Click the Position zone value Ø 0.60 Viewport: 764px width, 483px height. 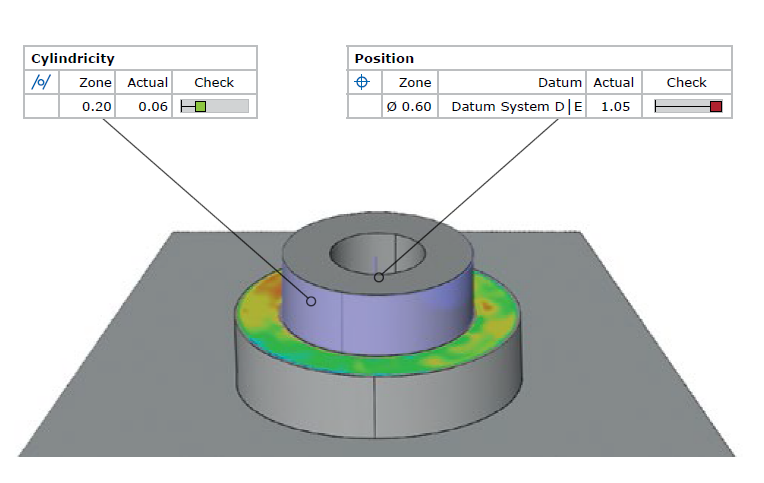[x=409, y=106]
